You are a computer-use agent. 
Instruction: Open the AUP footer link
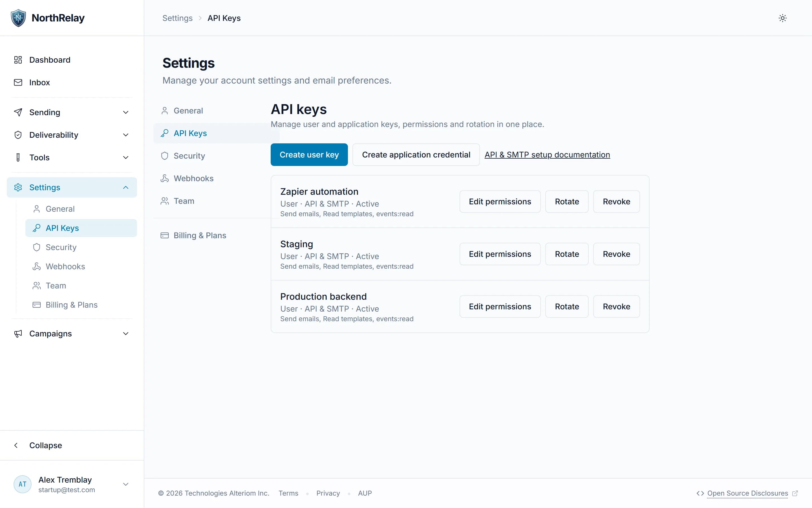pos(365,493)
